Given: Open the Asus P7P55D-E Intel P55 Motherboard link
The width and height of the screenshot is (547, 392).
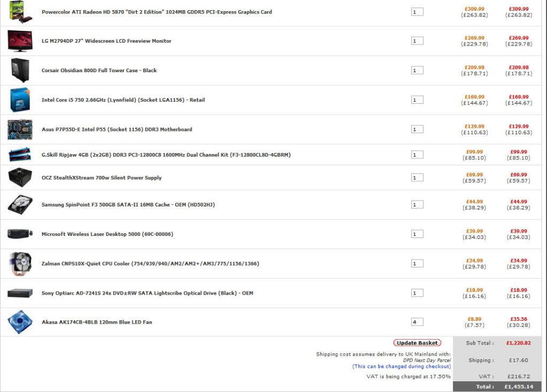Looking at the screenshot, I should [x=117, y=129].
